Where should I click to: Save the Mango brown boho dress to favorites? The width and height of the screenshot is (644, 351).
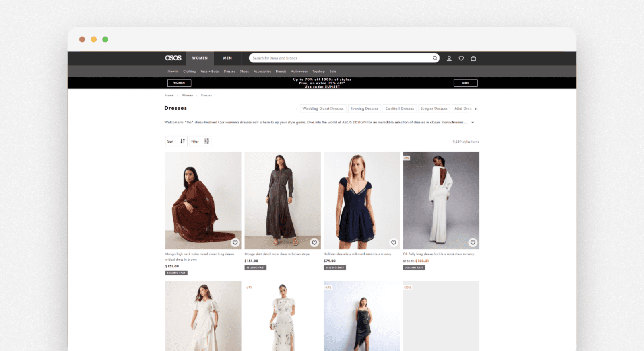[x=235, y=242]
